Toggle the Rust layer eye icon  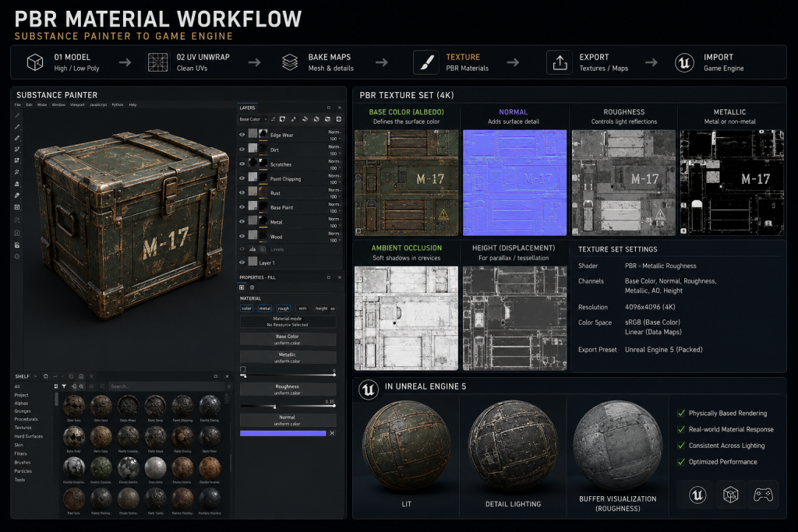point(242,192)
